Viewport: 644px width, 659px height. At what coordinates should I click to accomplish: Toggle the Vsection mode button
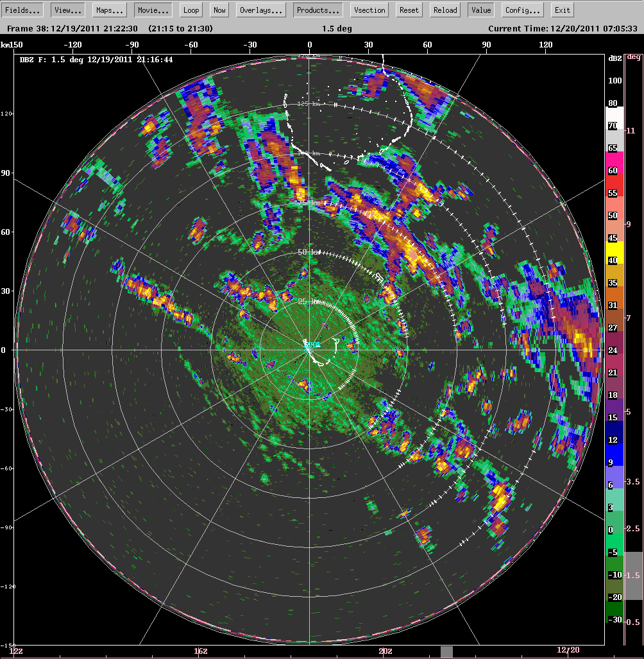coord(369,10)
